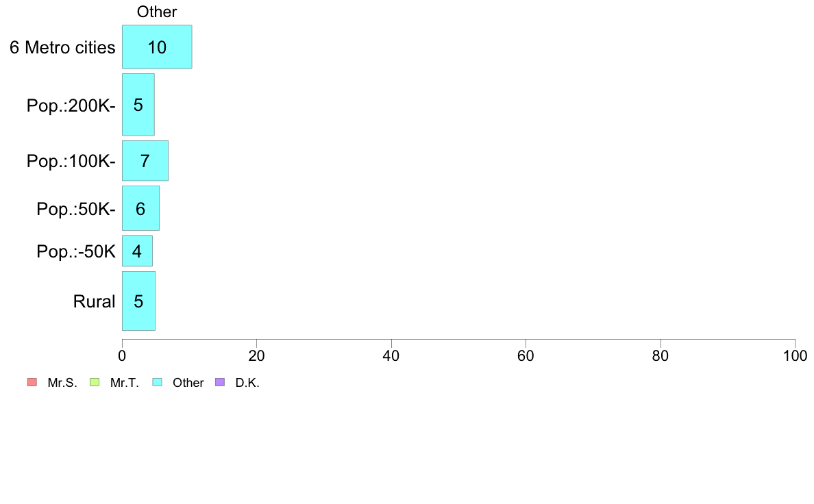Click the 40 tick label on the x-axis
This screenshot has width=814, height=504.
391,356
